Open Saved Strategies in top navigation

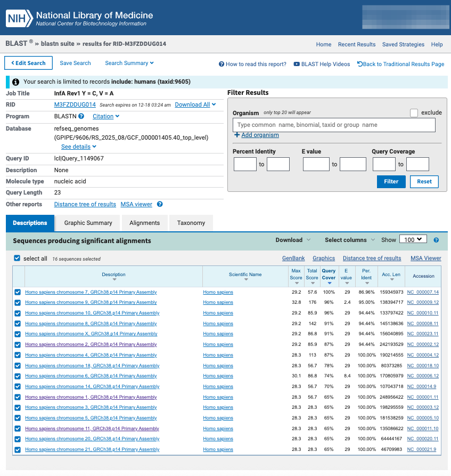tap(403, 44)
